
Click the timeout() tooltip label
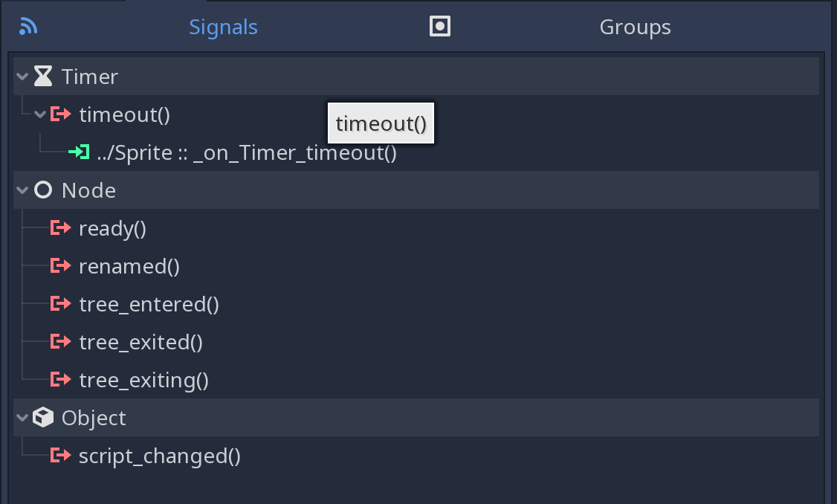point(381,123)
